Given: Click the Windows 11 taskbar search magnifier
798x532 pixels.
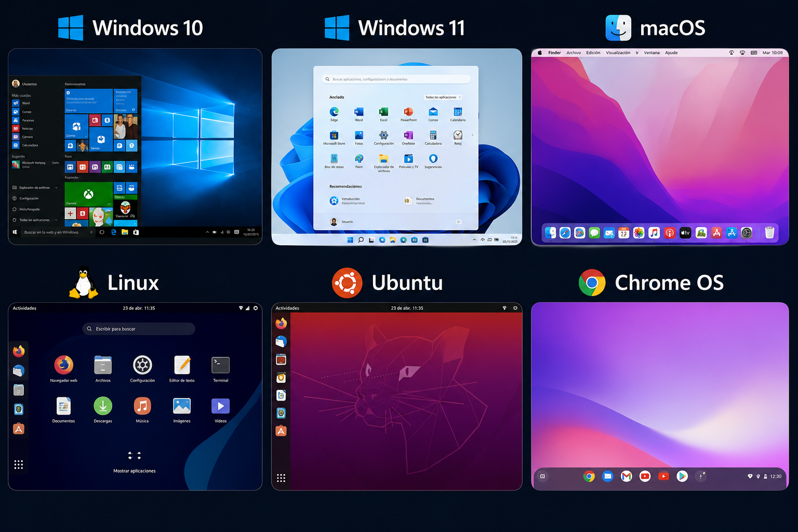Looking at the screenshot, I should (x=361, y=240).
